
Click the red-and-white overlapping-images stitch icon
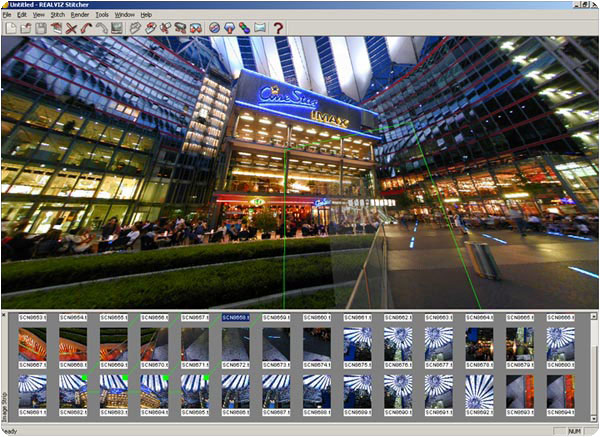[150, 28]
